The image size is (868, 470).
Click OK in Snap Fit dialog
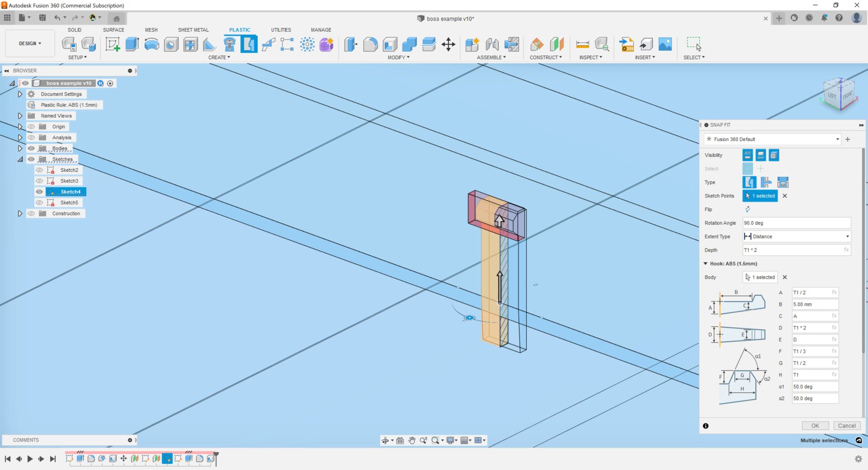tap(815, 426)
